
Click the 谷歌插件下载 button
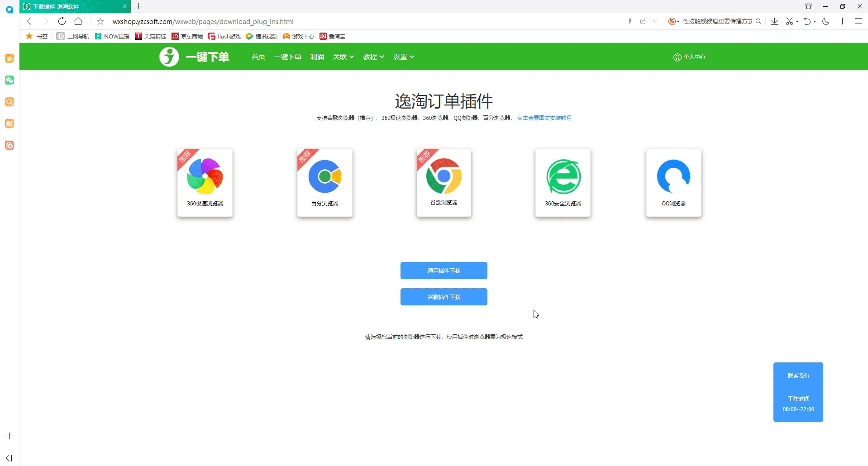(x=444, y=297)
